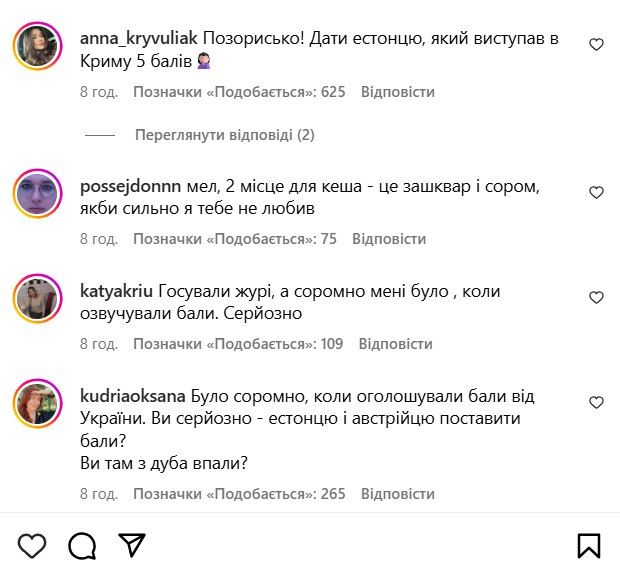This screenshot has height=581, width=620.
Task: Save the post with the bookmark icon
Action: (588, 545)
